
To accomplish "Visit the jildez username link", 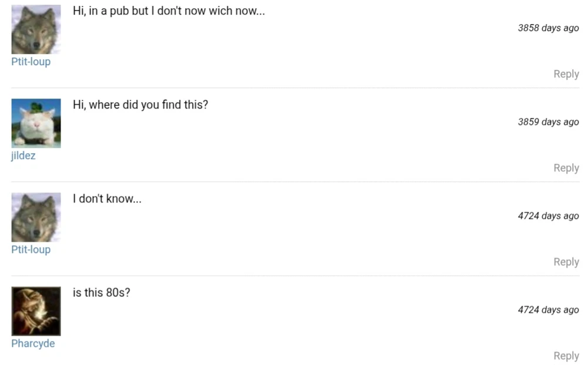I will (x=23, y=156).
